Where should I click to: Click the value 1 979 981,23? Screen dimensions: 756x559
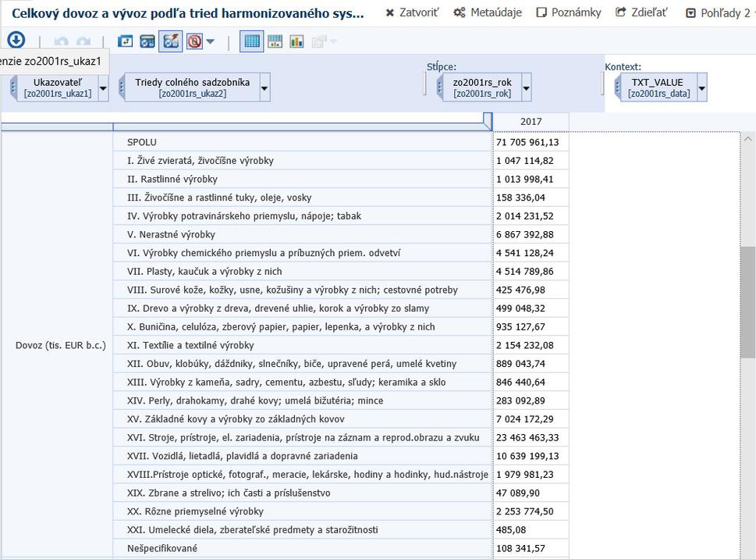[x=524, y=475]
